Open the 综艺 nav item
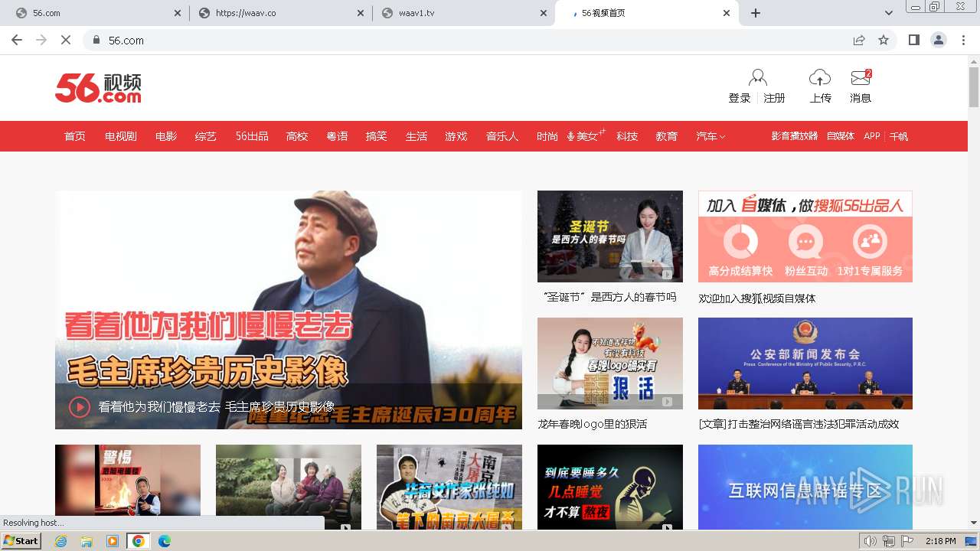The height and width of the screenshot is (551, 980). (206, 136)
